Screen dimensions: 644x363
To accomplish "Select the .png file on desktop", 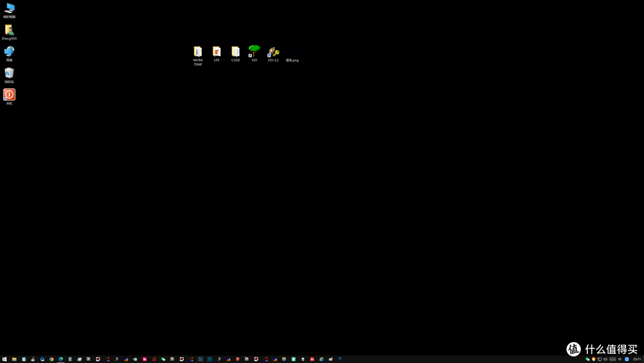I will [x=292, y=55].
